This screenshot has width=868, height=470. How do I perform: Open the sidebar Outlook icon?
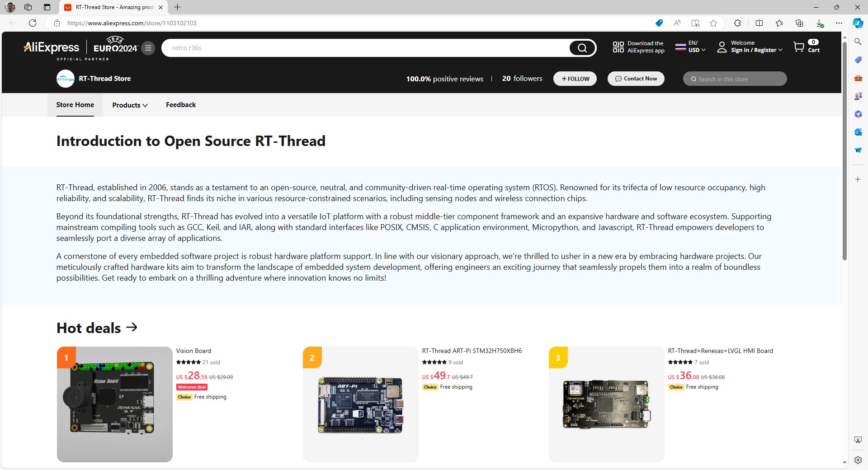[x=858, y=132]
